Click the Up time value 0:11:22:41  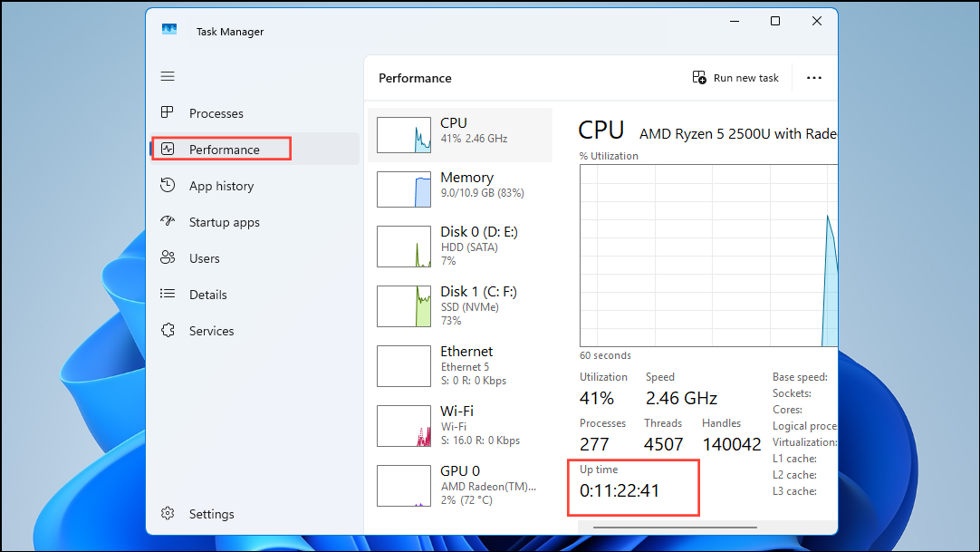[620, 490]
